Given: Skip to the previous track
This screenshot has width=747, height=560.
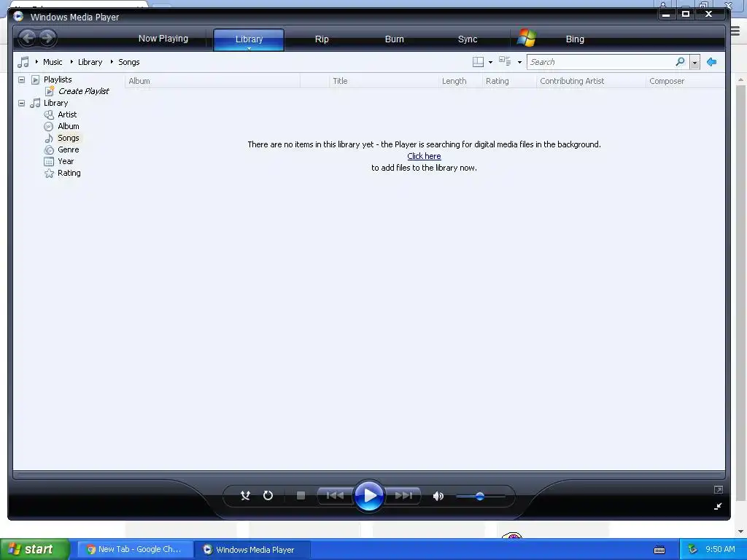Looking at the screenshot, I should 335,496.
